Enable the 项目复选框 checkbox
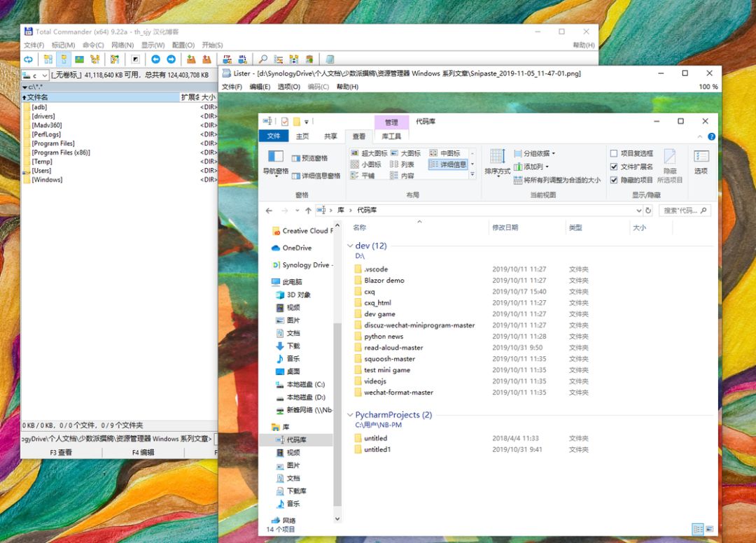This screenshot has width=756, height=543. click(614, 153)
